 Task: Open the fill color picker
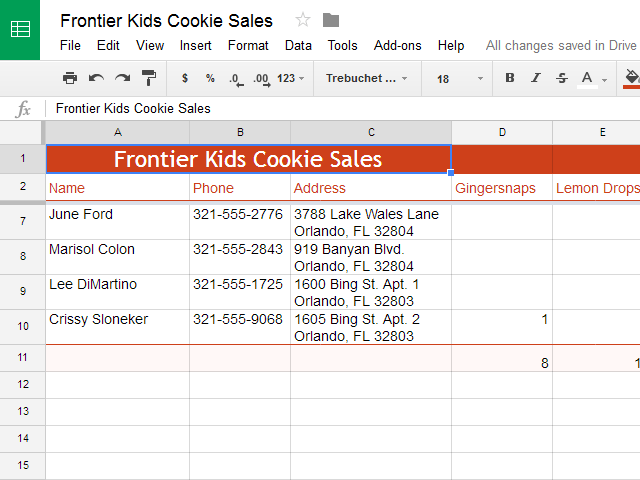[x=631, y=78]
